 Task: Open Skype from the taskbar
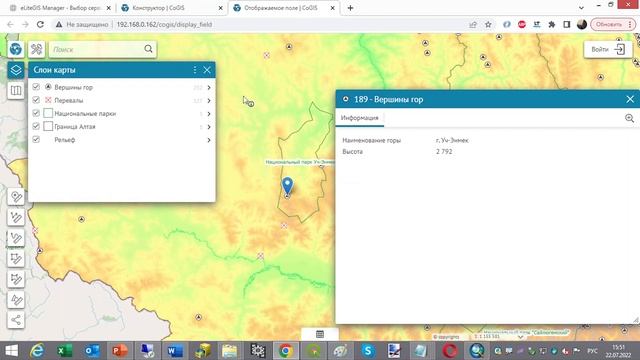click(367, 351)
